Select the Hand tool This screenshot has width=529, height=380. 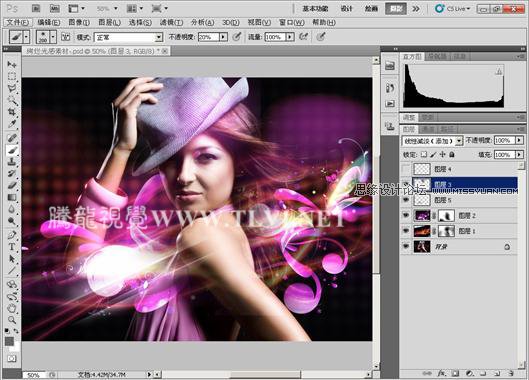(x=12, y=308)
